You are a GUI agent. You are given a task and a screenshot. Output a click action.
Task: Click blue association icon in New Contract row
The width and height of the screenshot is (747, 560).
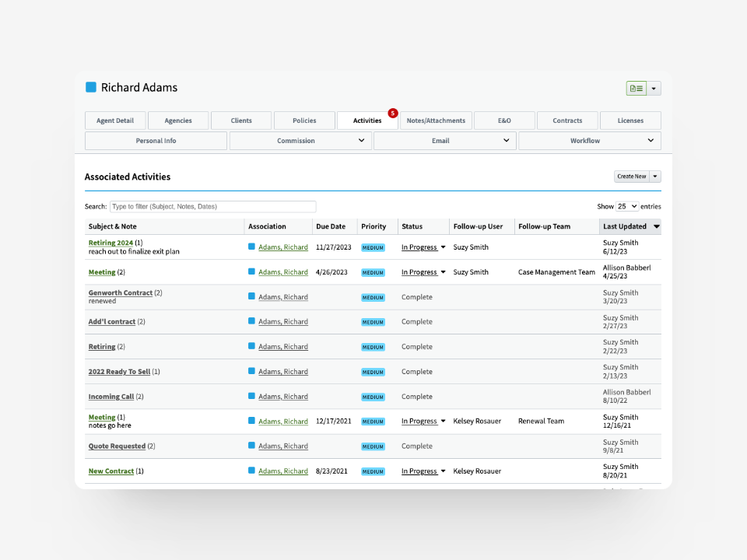(251, 471)
